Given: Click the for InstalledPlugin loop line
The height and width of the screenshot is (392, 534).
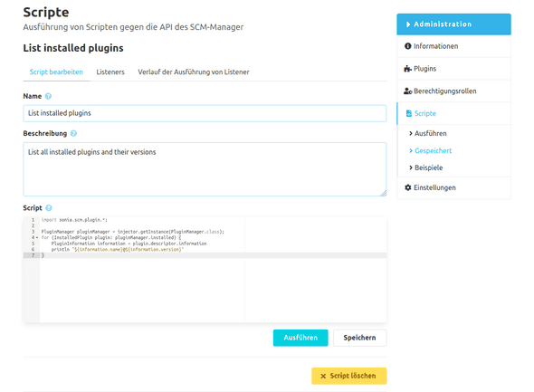Looking at the screenshot, I should click(111, 237).
